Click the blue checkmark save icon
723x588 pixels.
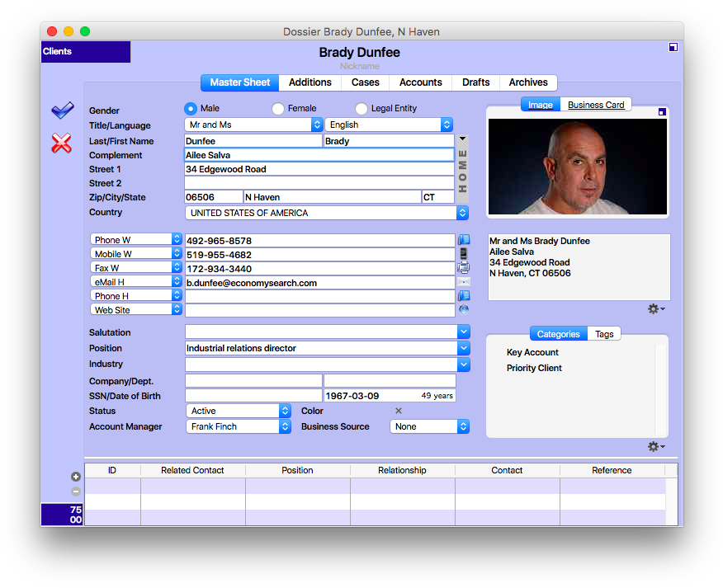click(62, 110)
